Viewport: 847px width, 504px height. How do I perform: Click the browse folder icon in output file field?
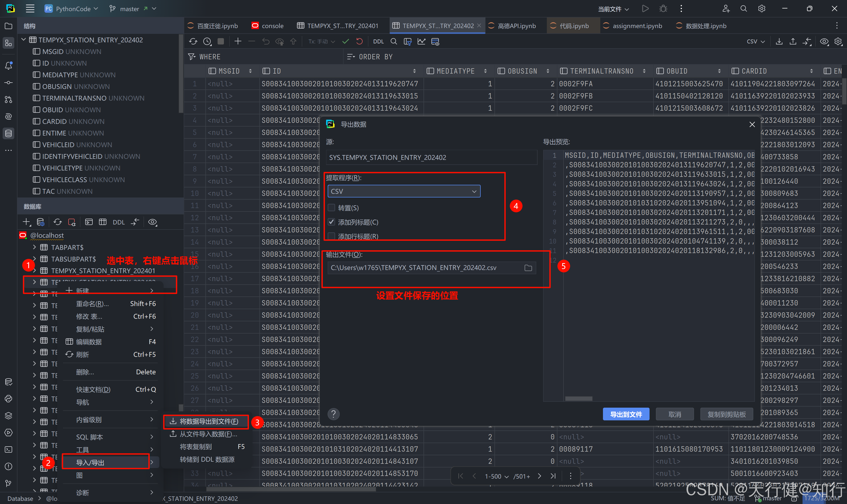[x=528, y=268]
